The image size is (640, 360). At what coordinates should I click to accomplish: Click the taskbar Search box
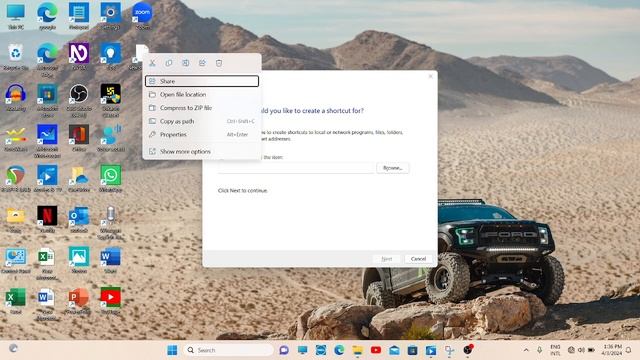point(229,350)
